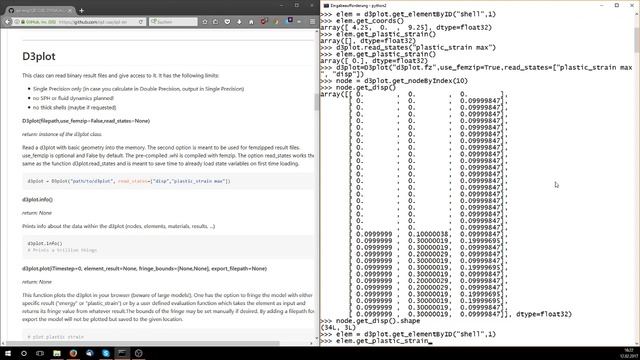Reload the page with the refresh icon
640x360 pixels.
coord(141,22)
